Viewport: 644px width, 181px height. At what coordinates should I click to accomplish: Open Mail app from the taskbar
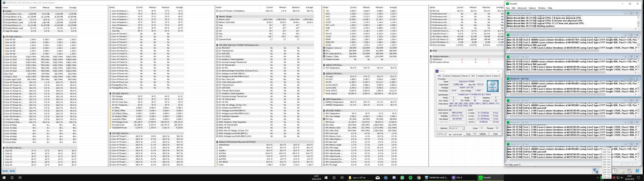[378, 178]
